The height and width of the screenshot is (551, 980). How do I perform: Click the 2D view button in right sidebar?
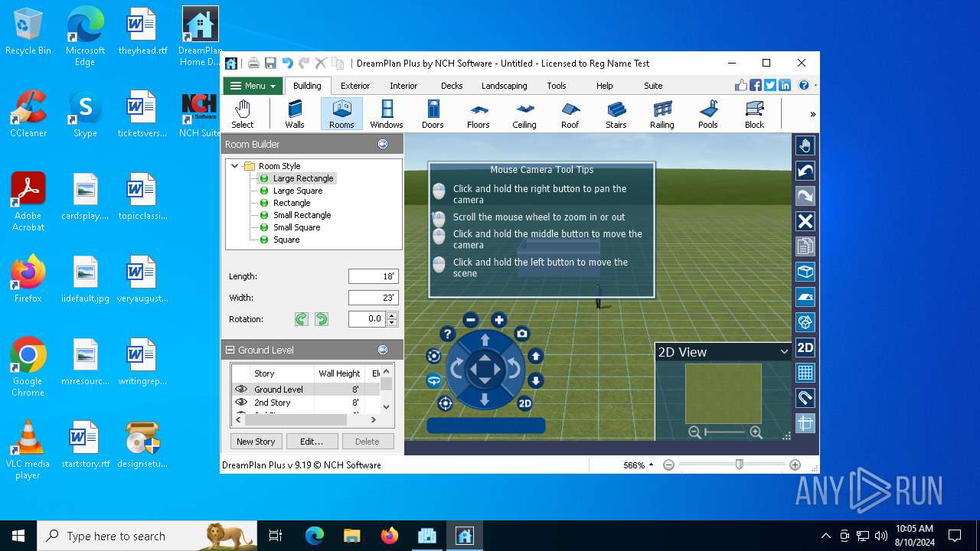805,347
